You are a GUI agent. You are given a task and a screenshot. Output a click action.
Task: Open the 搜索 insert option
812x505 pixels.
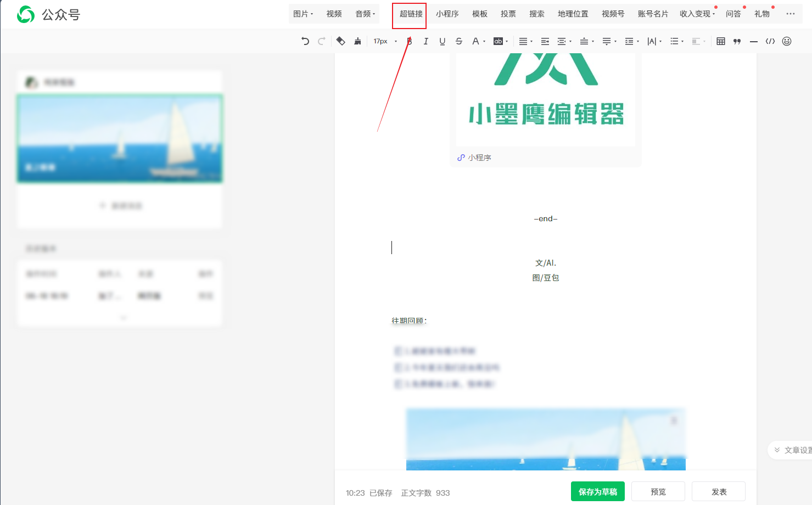(537, 14)
